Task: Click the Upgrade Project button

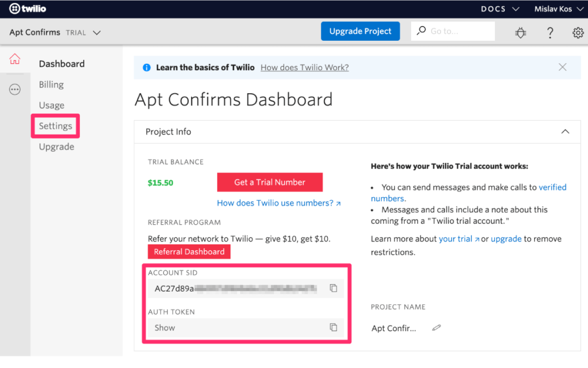Action: click(360, 31)
